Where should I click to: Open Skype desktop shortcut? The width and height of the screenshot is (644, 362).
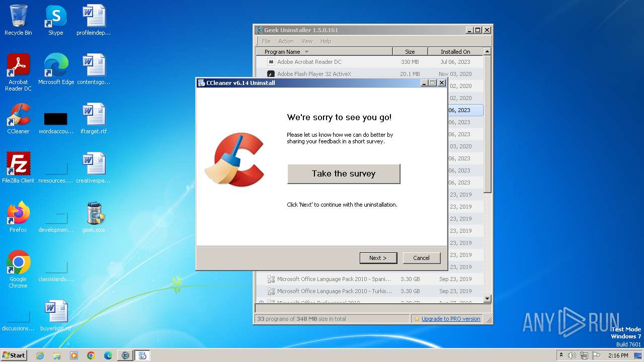(x=55, y=20)
